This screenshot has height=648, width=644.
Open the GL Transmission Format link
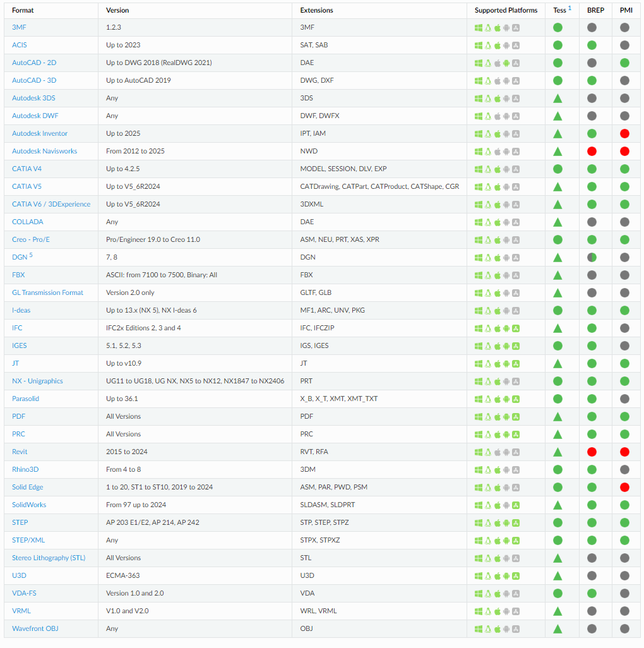47,292
